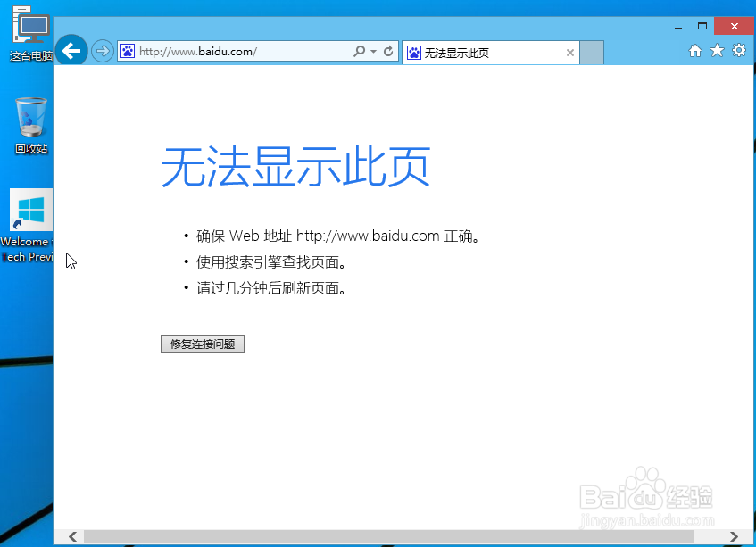Screen dimensions: 756x547
Task: Click the forward navigation arrow
Action: point(101,51)
